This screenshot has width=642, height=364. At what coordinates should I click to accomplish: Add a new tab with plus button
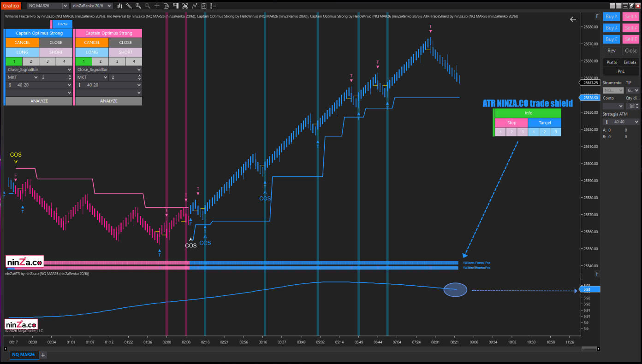click(x=43, y=355)
